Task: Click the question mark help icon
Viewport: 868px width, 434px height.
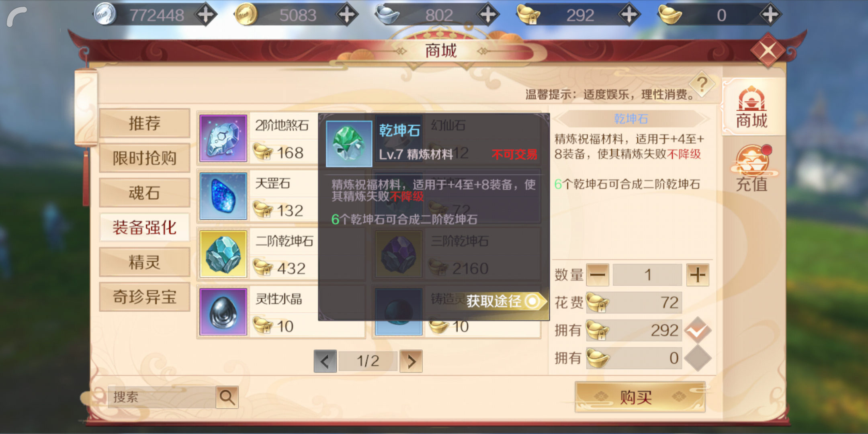Action: tap(702, 84)
